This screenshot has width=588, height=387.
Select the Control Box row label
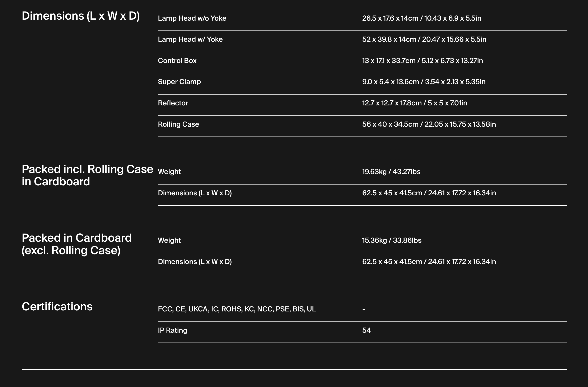coord(177,61)
